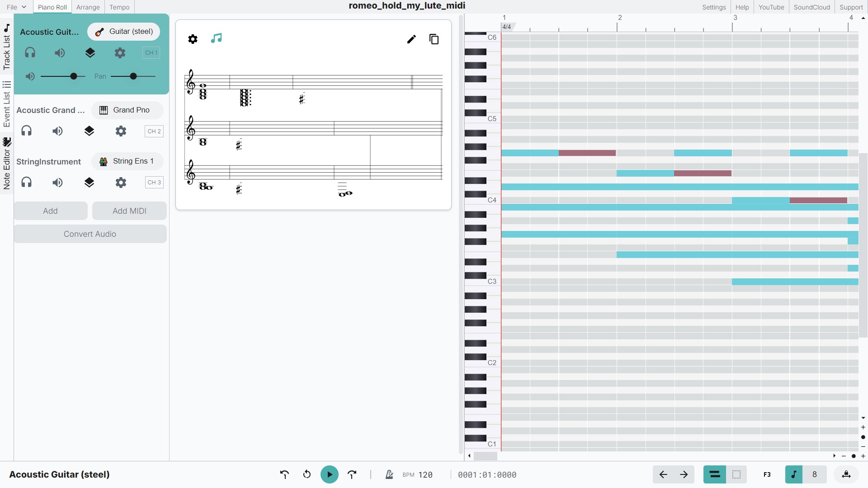Adjust the Pan slider on Acoustic Guitar track
The height and width of the screenshot is (488, 868).
133,76
